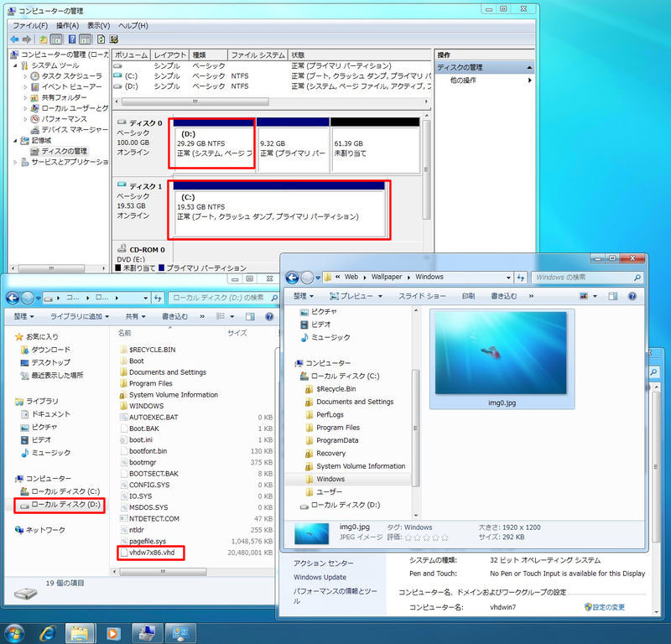Click the help icon in Computer Management toolbar
Screen dimensions: 671x644
pyautogui.click(x=72, y=39)
